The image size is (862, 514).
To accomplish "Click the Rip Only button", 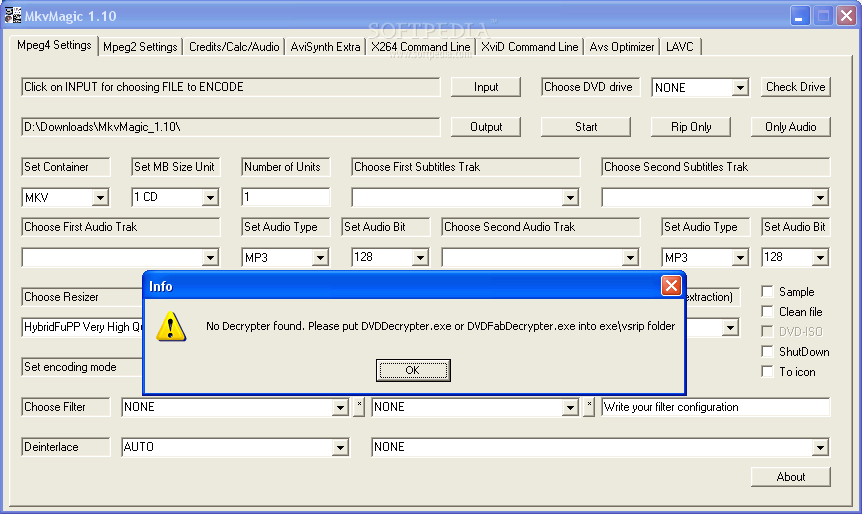I will (x=691, y=127).
